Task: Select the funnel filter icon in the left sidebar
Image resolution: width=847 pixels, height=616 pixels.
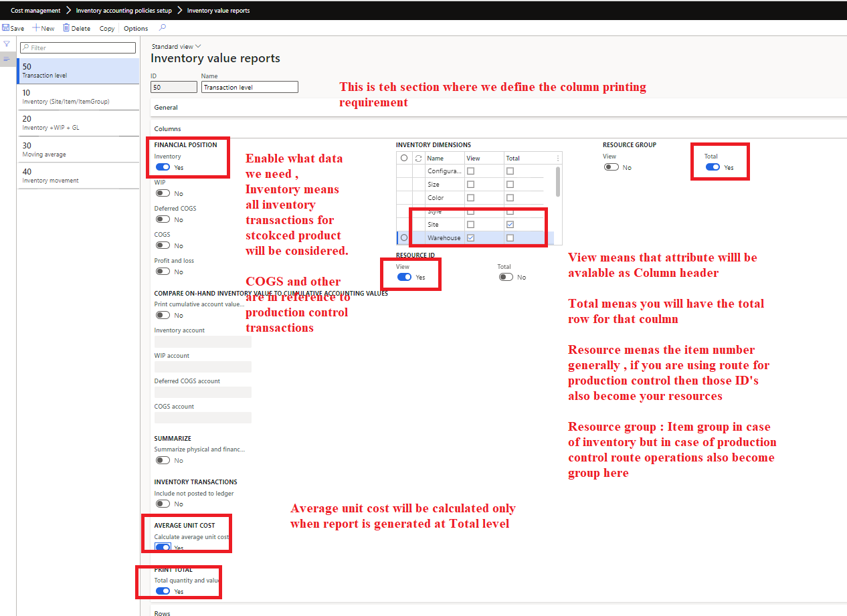Action: tap(7, 43)
